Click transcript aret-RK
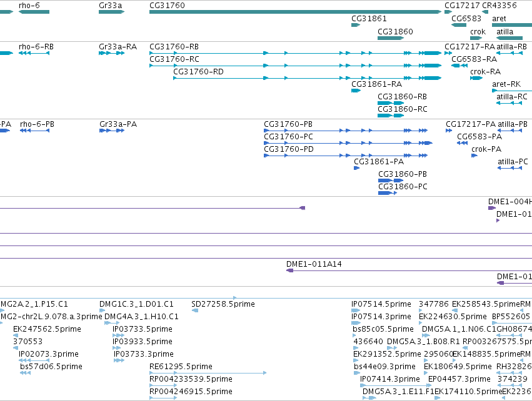The height and width of the screenshot is (401, 532). pyautogui.click(x=506, y=84)
